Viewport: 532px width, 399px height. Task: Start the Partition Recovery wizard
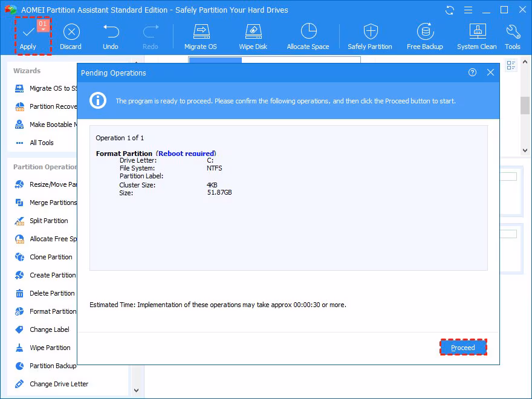click(46, 106)
